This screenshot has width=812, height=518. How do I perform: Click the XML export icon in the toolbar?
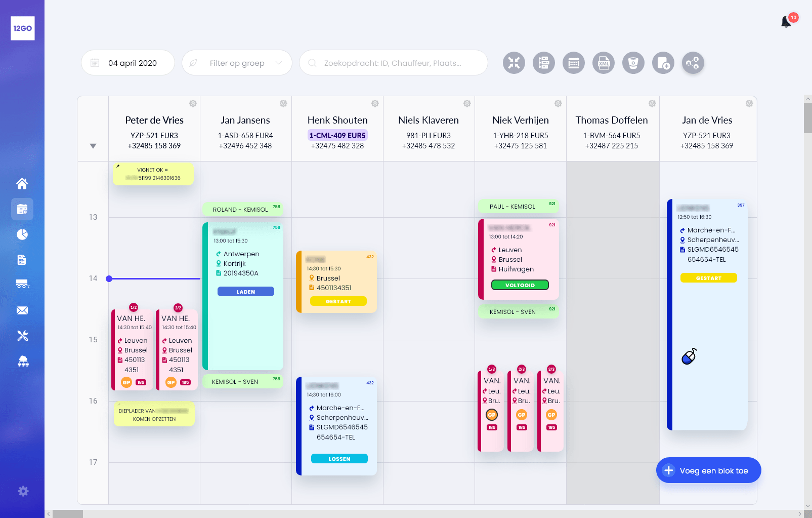pos(603,62)
